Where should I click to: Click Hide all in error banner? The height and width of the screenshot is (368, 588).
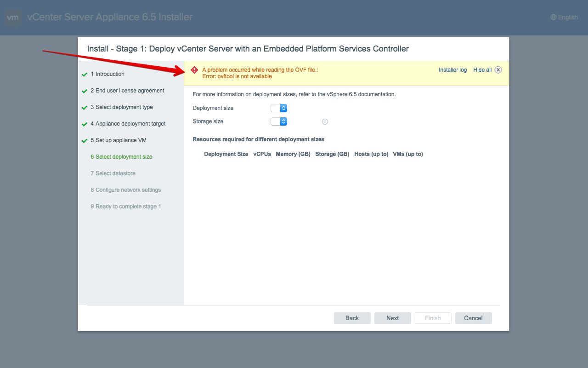[482, 70]
